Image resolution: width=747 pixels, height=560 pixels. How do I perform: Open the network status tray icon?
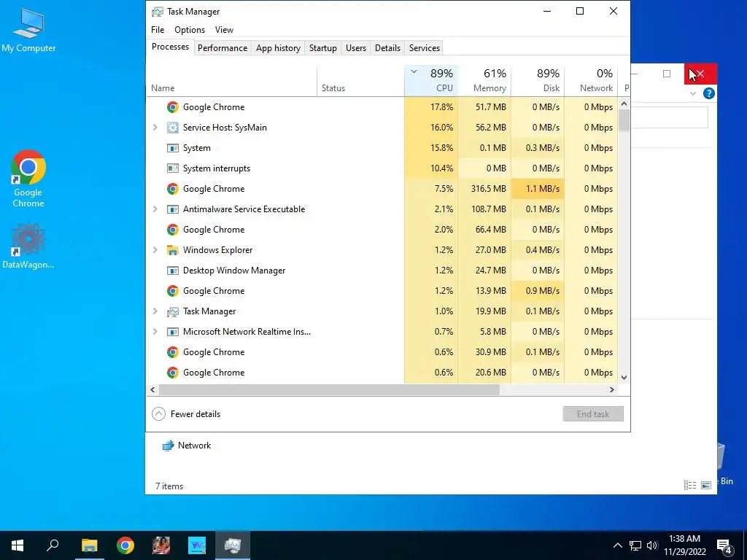coord(635,545)
